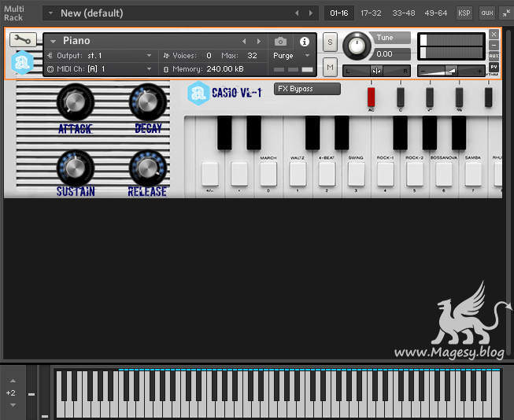The image size is (514, 420).
Task: Open instrument edit mode with wrench icon
Action: 23,40
